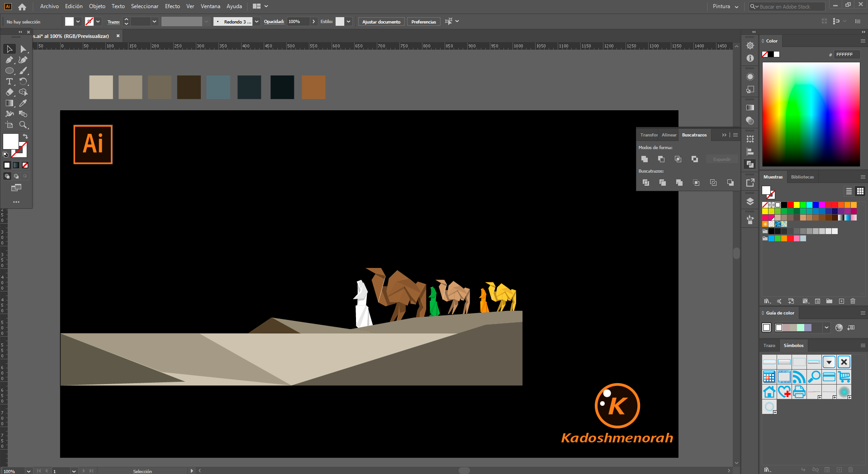Open the Efecto menu
Viewport: 868px width, 474px height.
[172, 6]
